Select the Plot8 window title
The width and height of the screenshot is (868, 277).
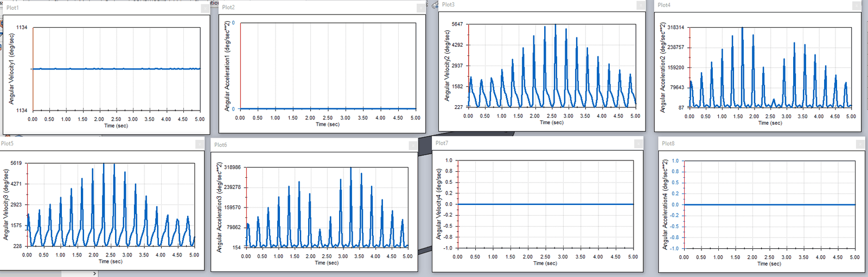pyautogui.click(x=668, y=144)
